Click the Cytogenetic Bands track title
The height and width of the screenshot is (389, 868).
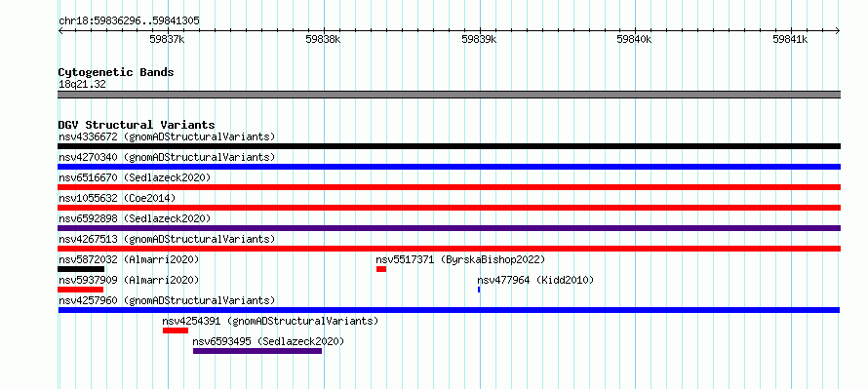click(116, 72)
